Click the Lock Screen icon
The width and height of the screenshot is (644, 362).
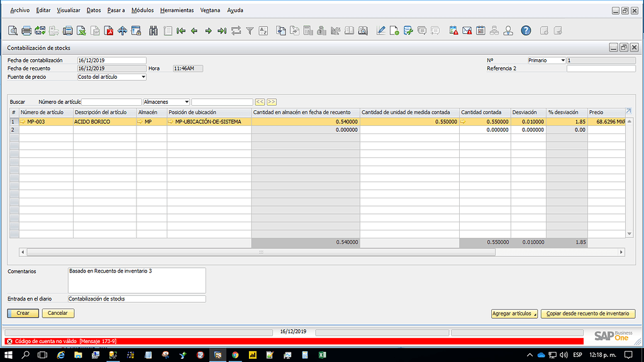coord(136,31)
